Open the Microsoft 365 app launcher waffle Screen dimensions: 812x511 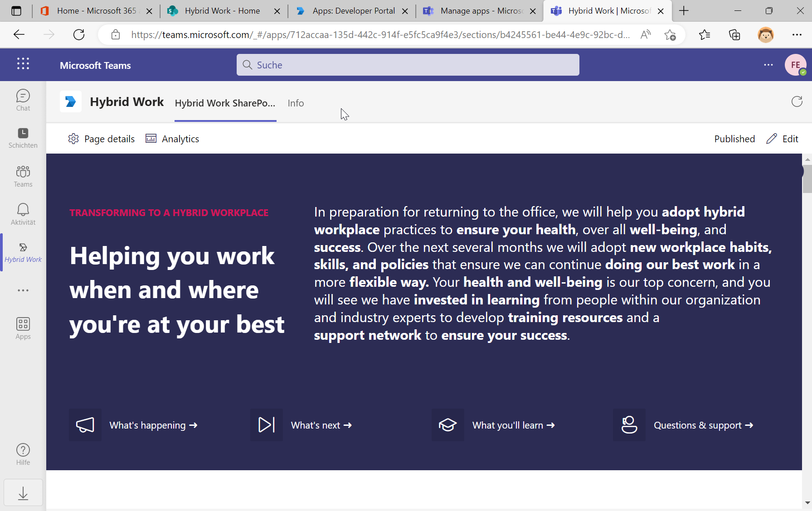(23, 64)
